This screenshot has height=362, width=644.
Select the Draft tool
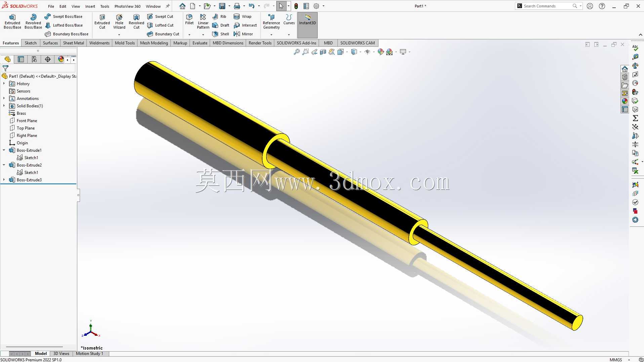(x=221, y=25)
